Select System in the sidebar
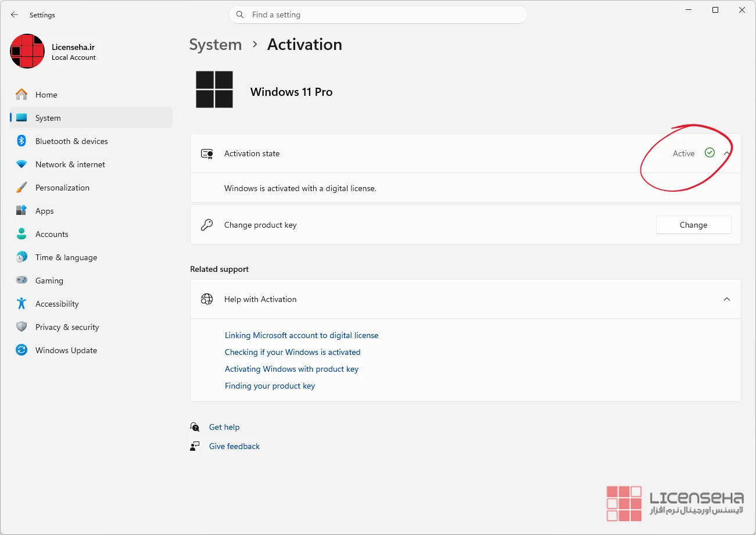This screenshot has height=535, width=756. point(91,118)
